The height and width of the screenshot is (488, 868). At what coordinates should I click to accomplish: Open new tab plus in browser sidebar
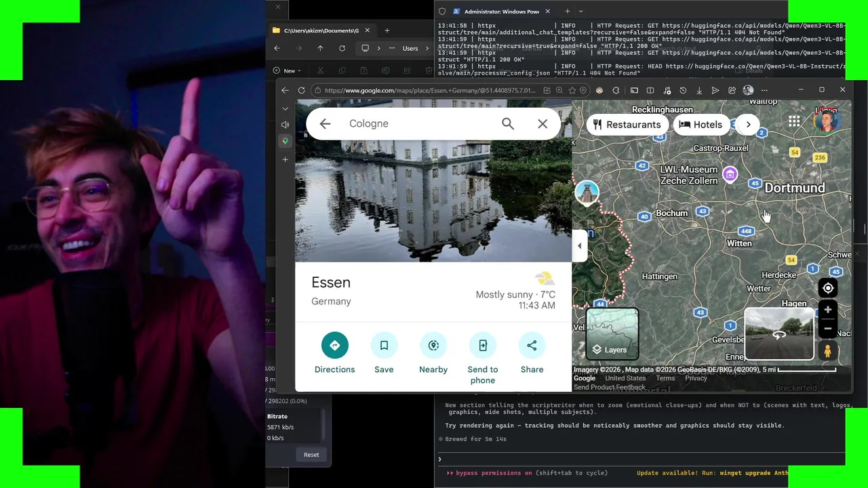[x=285, y=159]
